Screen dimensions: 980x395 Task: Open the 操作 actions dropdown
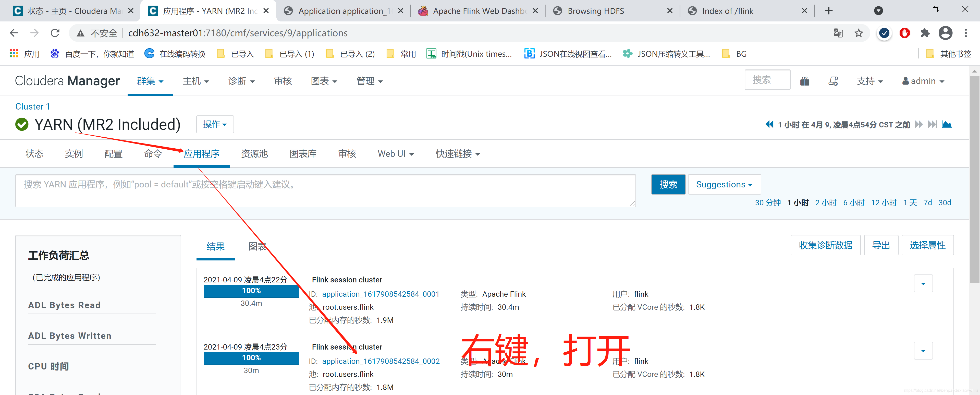215,124
